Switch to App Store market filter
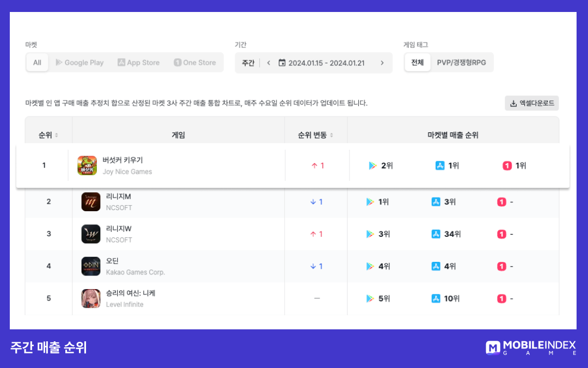588x368 pixels. click(x=138, y=63)
